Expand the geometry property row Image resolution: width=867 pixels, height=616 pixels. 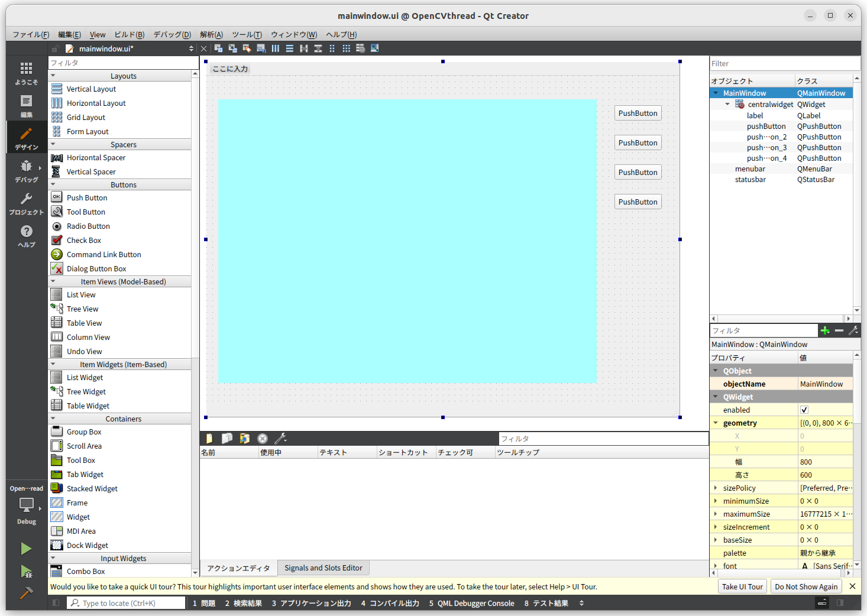[716, 423]
